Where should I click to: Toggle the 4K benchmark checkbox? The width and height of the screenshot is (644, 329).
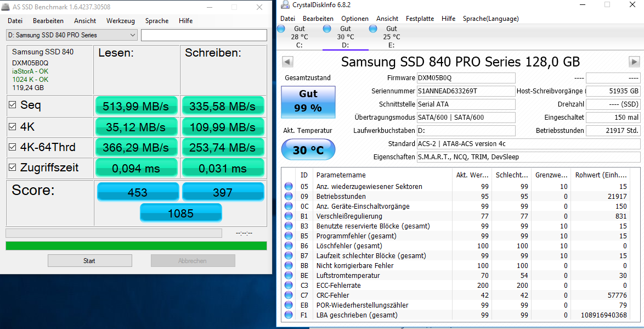(x=12, y=127)
